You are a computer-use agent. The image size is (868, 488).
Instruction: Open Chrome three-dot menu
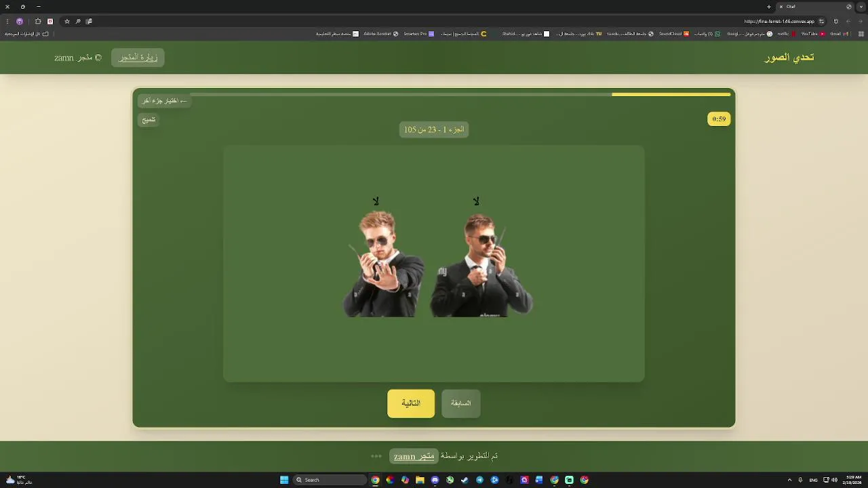click(x=7, y=21)
